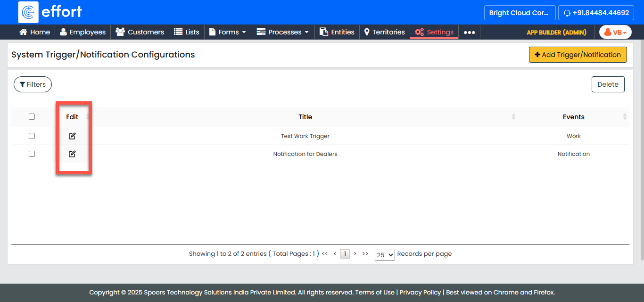This screenshot has width=644, height=302.
Task: Open the Filters button
Action: 33,84
